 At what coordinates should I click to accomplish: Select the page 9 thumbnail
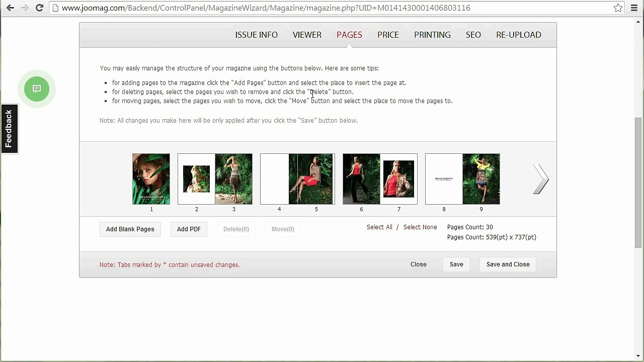coord(481,179)
